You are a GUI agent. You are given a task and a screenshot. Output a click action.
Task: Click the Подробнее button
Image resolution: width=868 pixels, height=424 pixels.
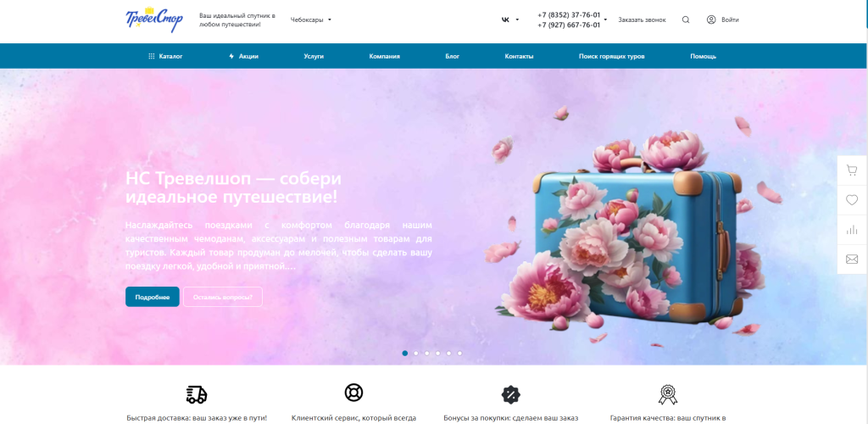tap(153, 297)
